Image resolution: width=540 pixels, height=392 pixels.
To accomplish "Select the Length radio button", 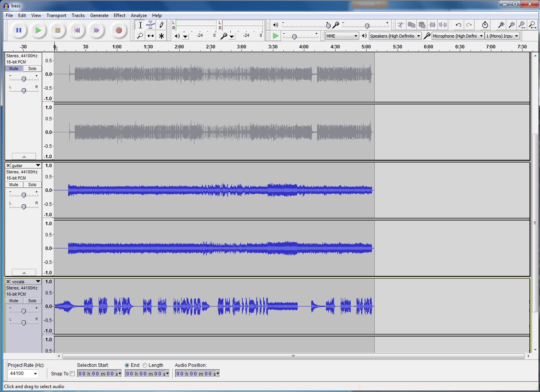I will [145, 365].
